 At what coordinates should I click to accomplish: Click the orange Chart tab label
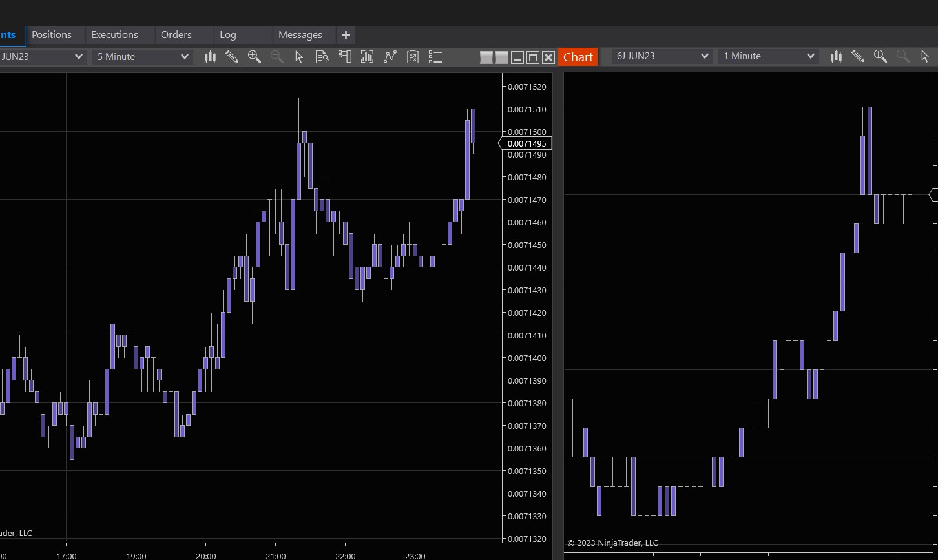[578, 57]
